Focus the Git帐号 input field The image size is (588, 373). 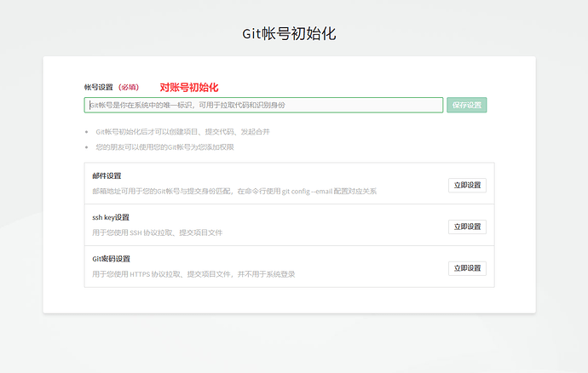[x=263, y=105]
